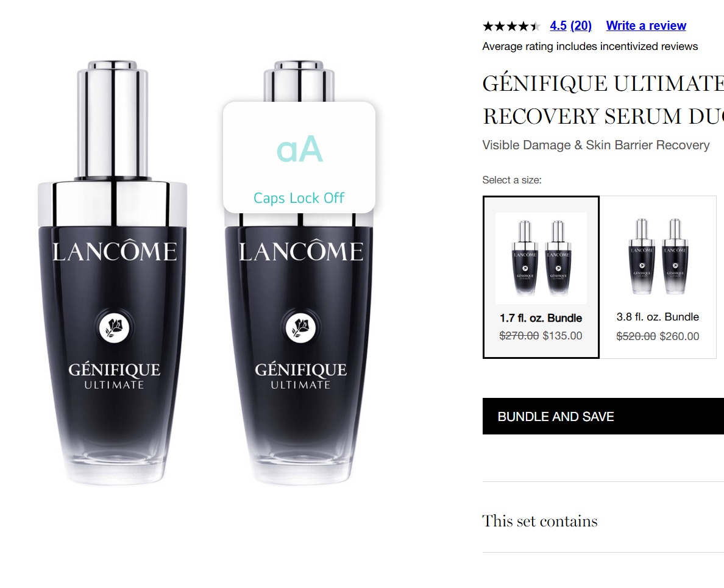Click the $135.00 sale price
Image resolution: width=724 pixels, height=588 pixels.
563,336
